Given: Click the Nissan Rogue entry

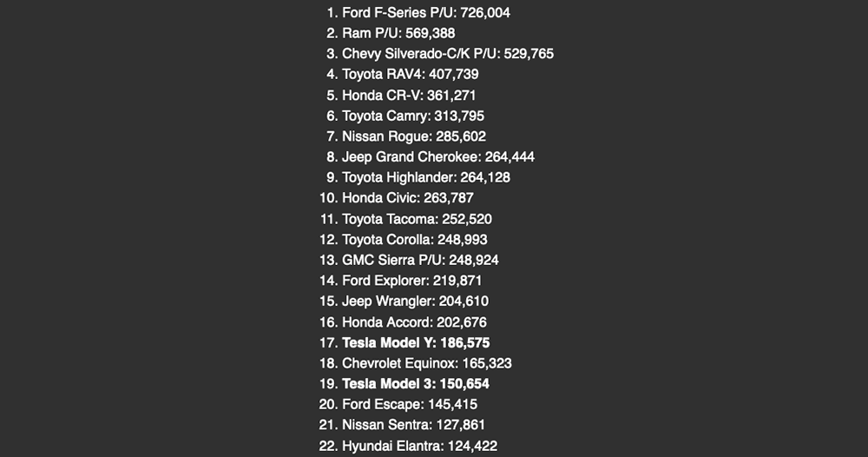Looking at the screenshot, I should [x=413, y=136].
